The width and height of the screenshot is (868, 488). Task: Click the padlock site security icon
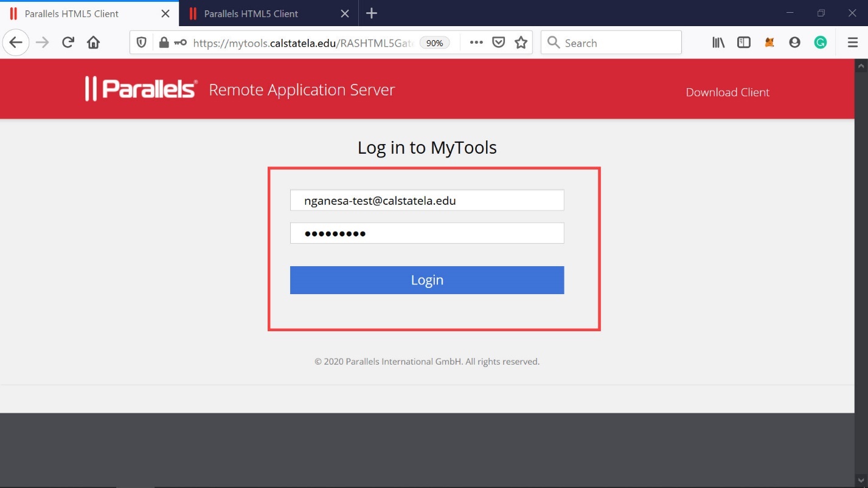click(x=163, y=43)
